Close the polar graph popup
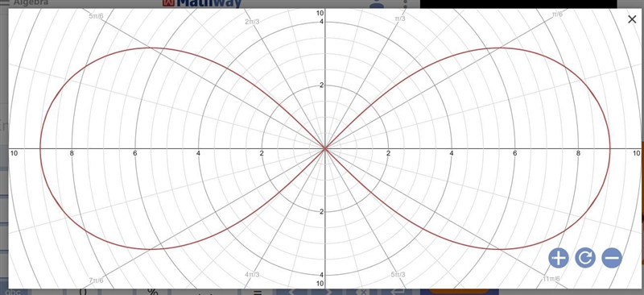This screenshot has height=295, width=644. [x=632, y=19]
